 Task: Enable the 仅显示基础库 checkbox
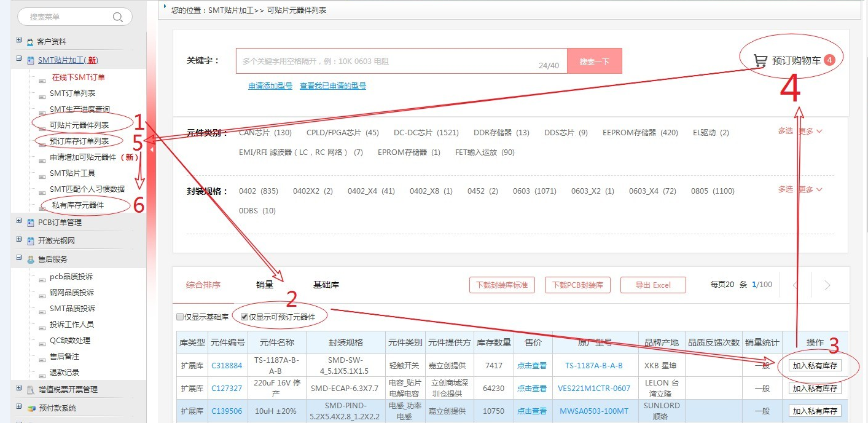[180, 317]
